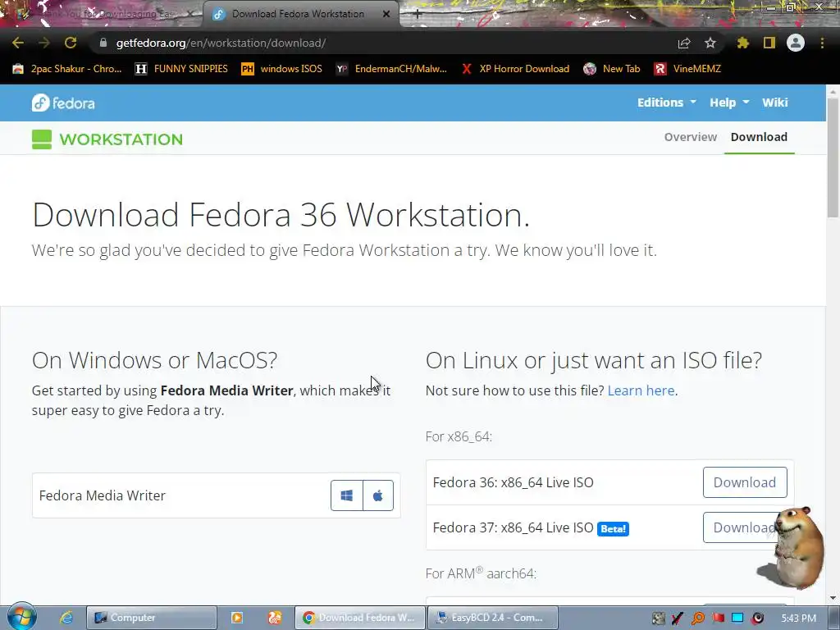Click the browser forward arrow
Screen dimensions: 840x630
44,43
